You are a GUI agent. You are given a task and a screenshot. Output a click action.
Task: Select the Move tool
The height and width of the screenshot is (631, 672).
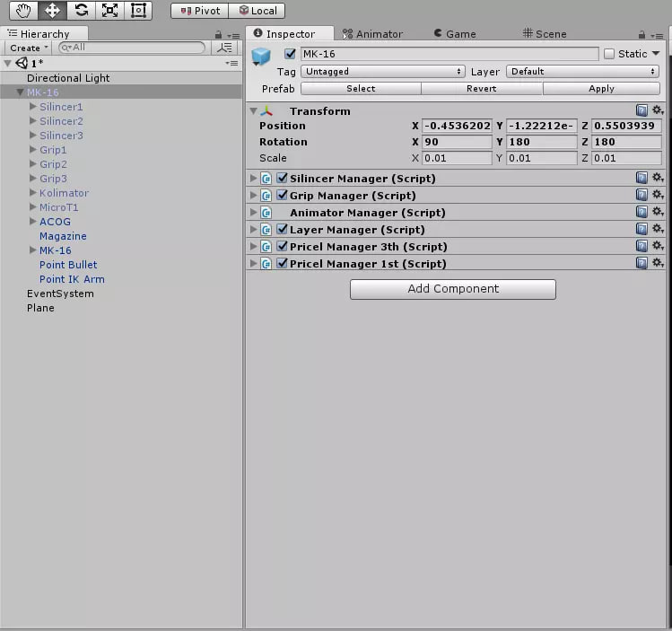(x=52, y=11)
